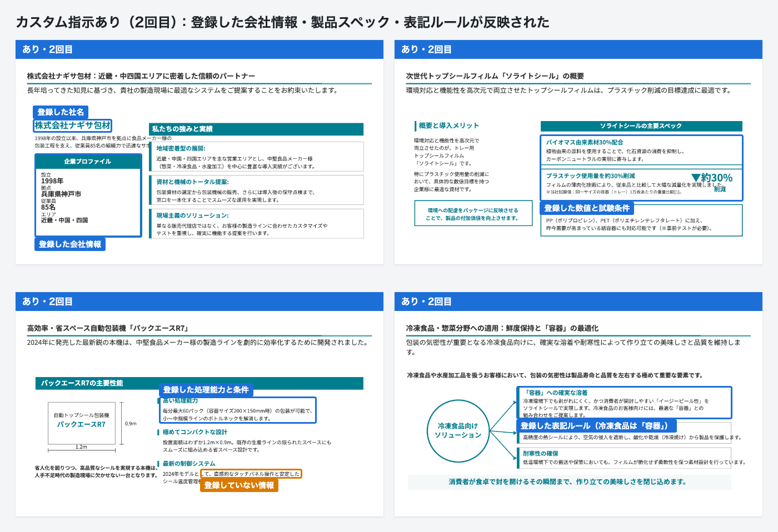Click the 1.2m width dimension label
Viewport: 778px width, 532px height.
tap(81, 446)
